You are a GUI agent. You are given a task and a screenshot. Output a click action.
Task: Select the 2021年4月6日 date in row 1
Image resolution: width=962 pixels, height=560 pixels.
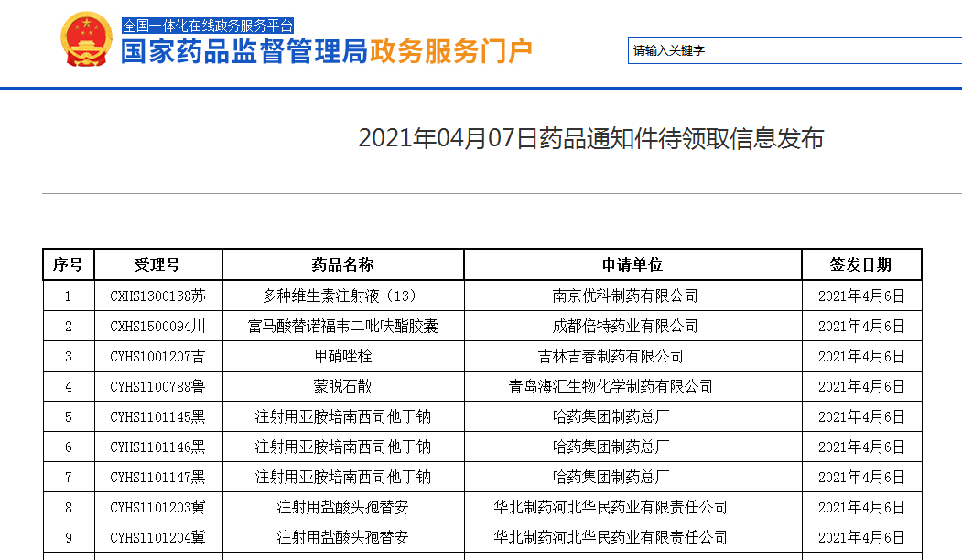click(x=860, y=296)
